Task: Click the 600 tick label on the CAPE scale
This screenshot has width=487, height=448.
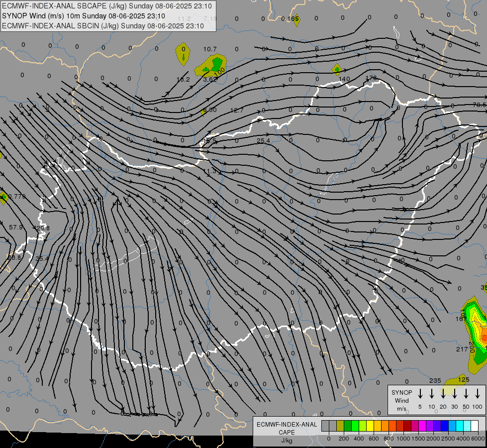Action: (374, 439)
